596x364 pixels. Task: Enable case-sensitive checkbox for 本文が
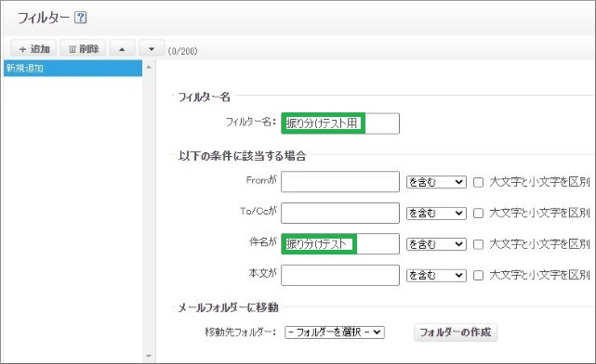click(478, 275)
